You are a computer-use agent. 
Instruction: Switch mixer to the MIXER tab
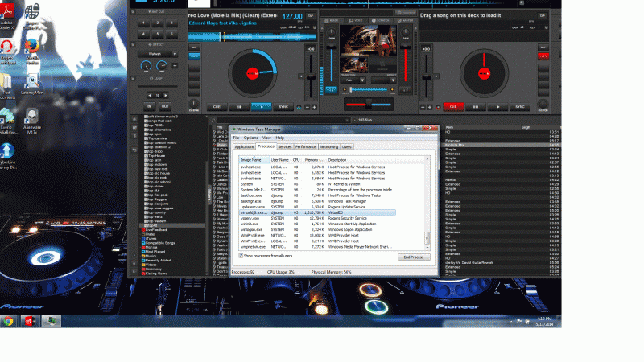click(332, 20)
